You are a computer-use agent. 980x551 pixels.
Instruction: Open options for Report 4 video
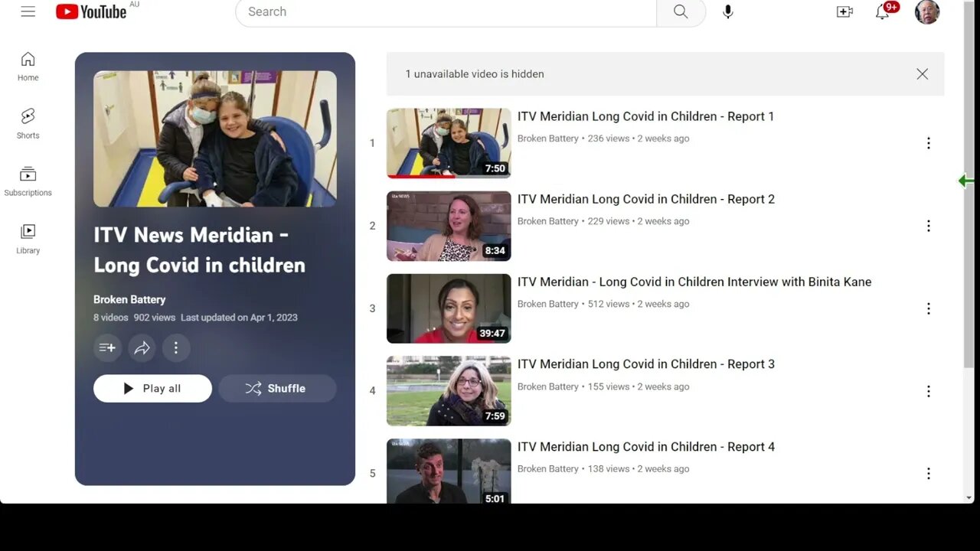(928, 474)
